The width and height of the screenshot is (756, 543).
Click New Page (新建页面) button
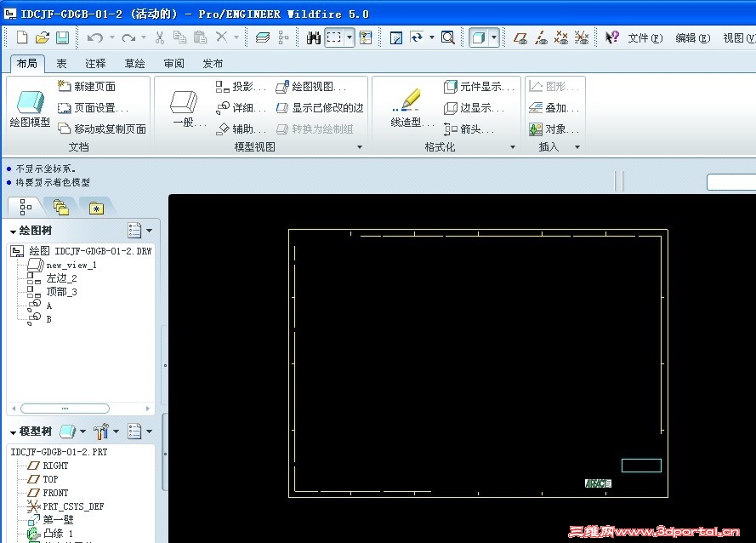coord(87,87)
